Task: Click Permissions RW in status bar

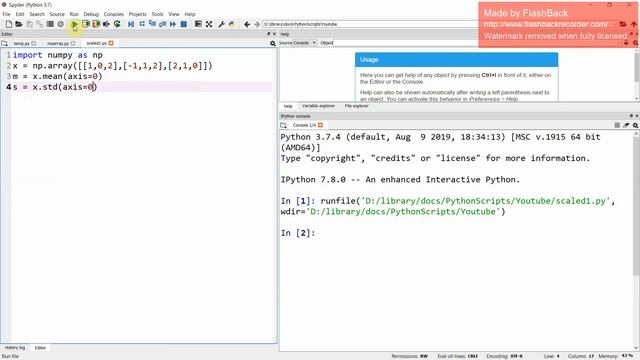Action: [409, 356]
